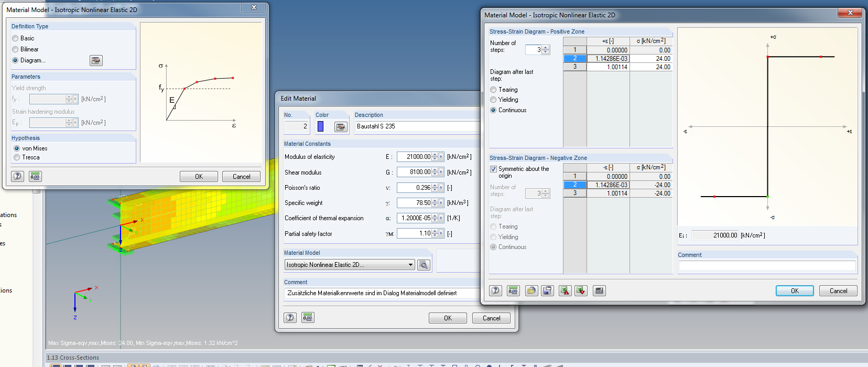The width and height of the screenshot is (868, 367).
Task: Select -24.00 cell in row 2 negative table
Action: point(651,185)
